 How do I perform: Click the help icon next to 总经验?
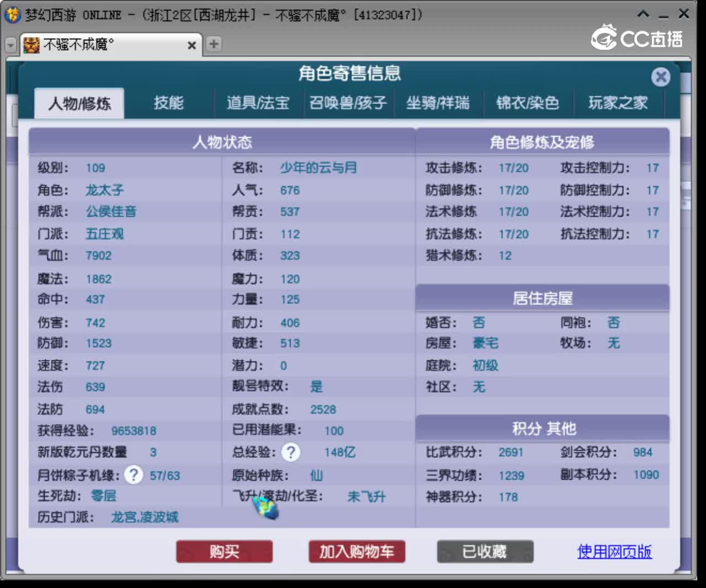click(291, 452)
